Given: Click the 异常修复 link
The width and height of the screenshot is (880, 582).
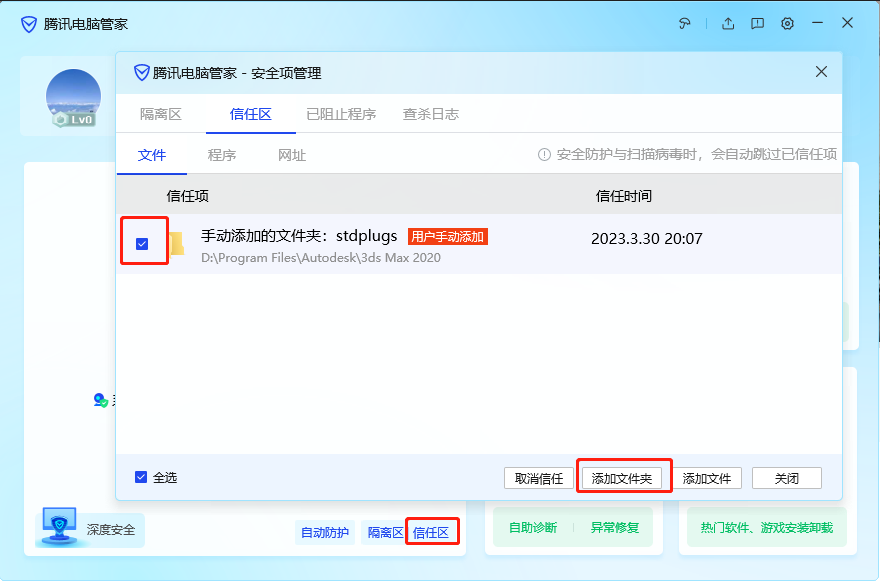Looking at the screenshot, I should (x=615, y=528).
